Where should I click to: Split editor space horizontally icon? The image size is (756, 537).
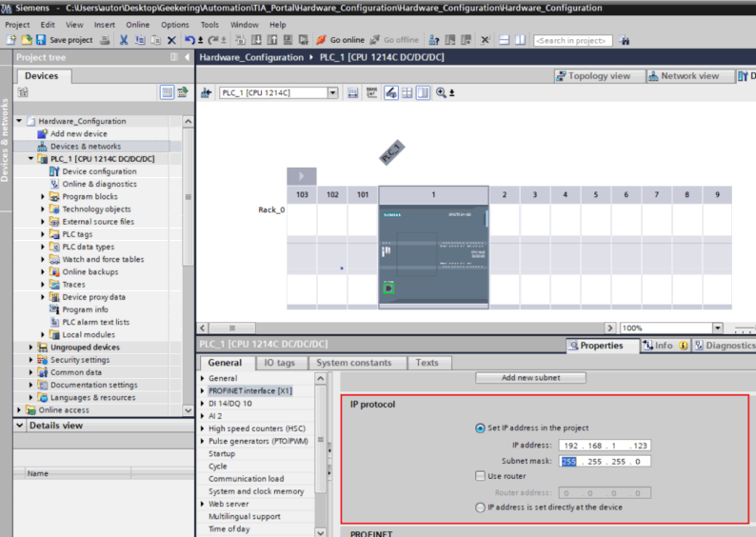point(505,40)
